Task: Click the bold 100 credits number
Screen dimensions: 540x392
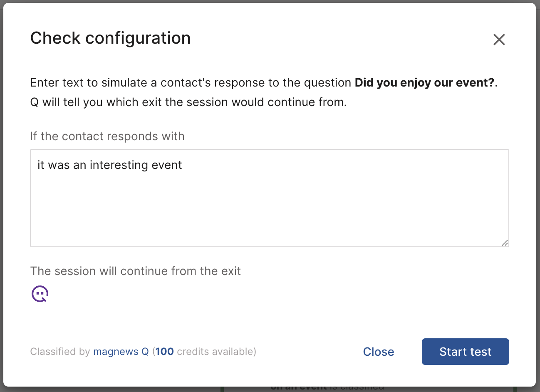Action: point(165,352)
